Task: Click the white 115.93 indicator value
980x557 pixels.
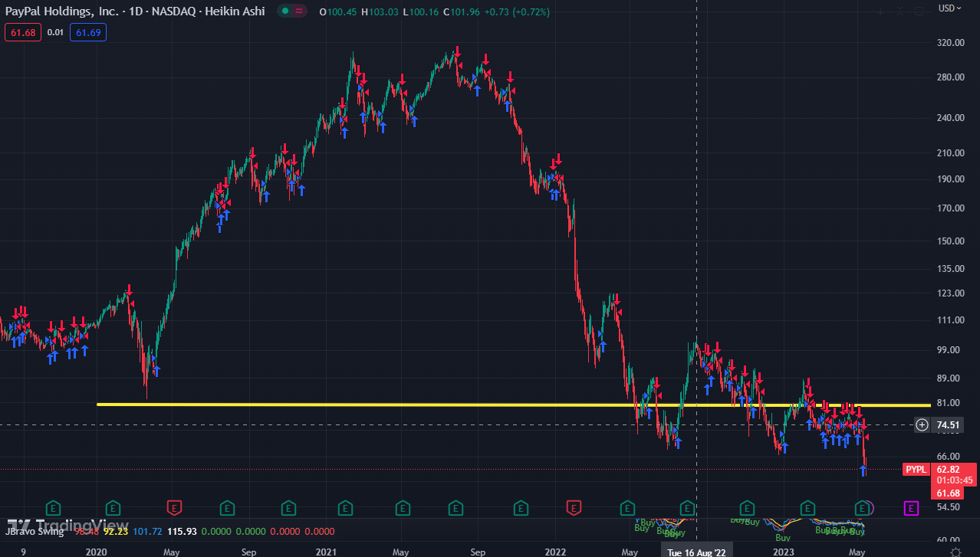Action: pos(181,531)
